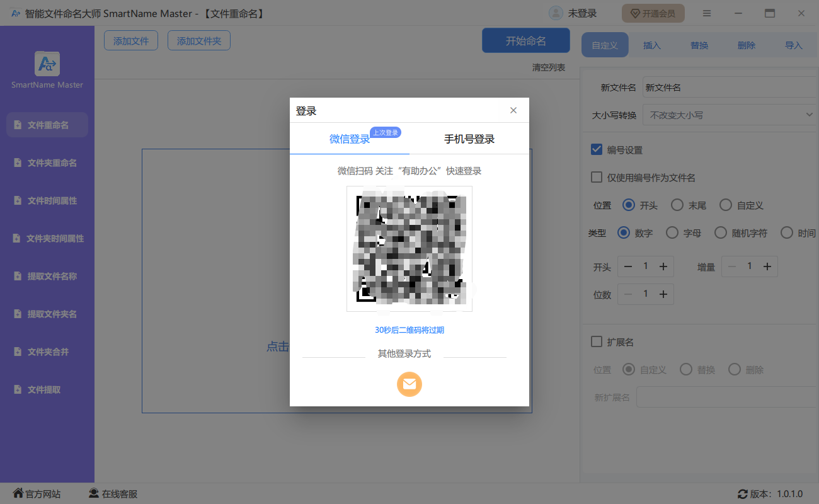Switch to the 替换 tab
Viewport: 819px width, 504px height.
tap(699, 45)
